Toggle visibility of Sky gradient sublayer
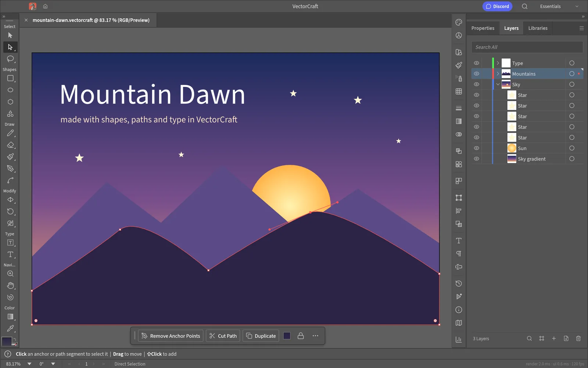588x368 pixels. click(477, 159)
